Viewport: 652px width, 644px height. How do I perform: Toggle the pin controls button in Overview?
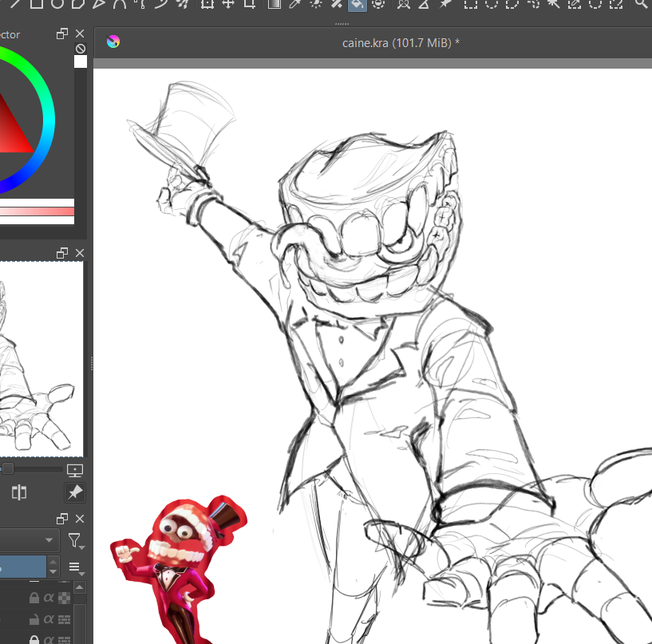(x=75, y=492)
